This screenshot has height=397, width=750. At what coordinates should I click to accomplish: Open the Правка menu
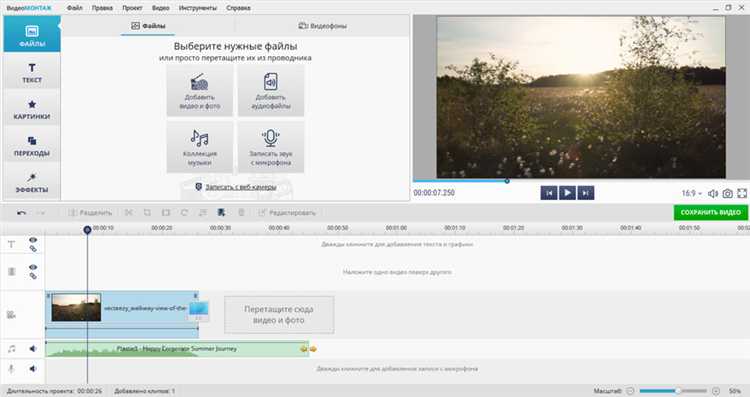pyautogui.click(x=102, y=8)
